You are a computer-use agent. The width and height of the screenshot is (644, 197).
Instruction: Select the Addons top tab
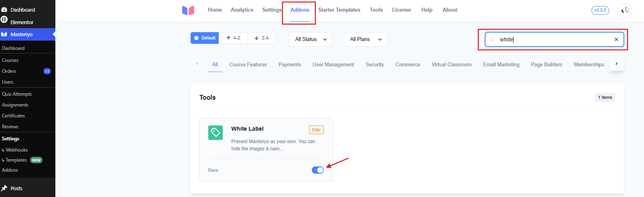coord(300,10)
